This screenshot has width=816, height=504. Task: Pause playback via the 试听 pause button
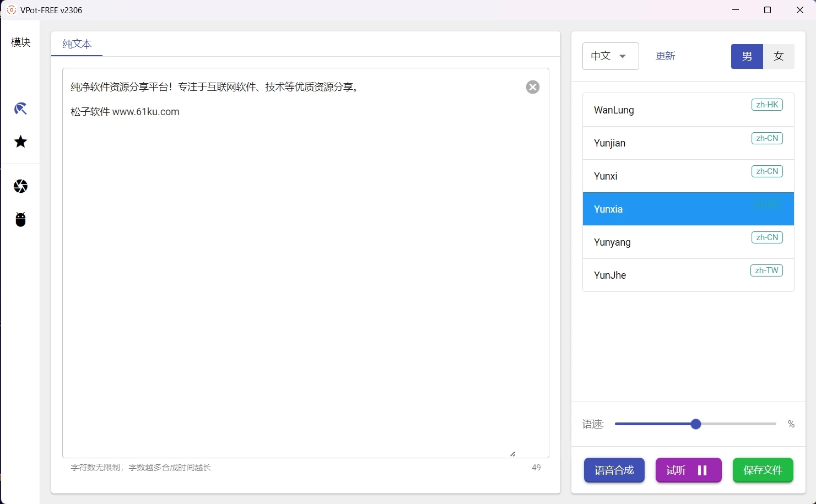click(688, 470)
